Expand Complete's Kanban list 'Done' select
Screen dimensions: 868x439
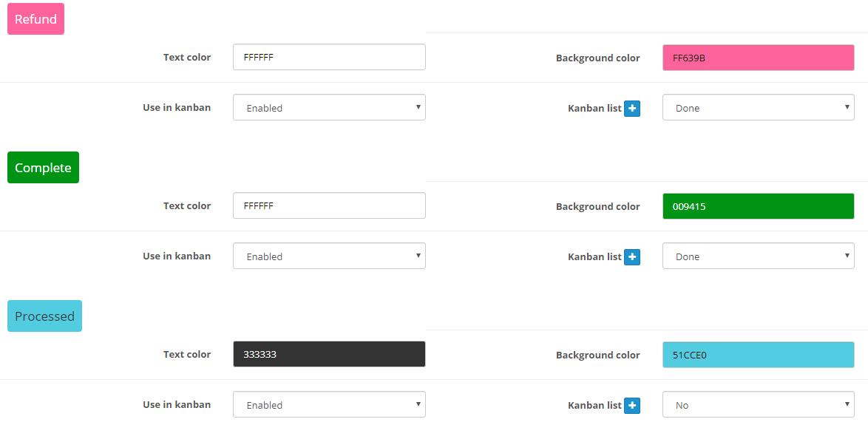click(x=758, y=256)
